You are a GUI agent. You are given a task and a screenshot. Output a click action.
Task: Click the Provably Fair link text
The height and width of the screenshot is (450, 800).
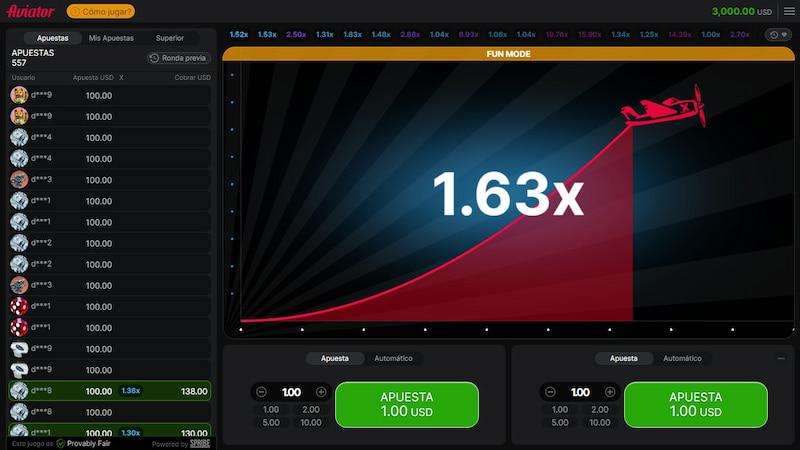(x=88, y=443)
